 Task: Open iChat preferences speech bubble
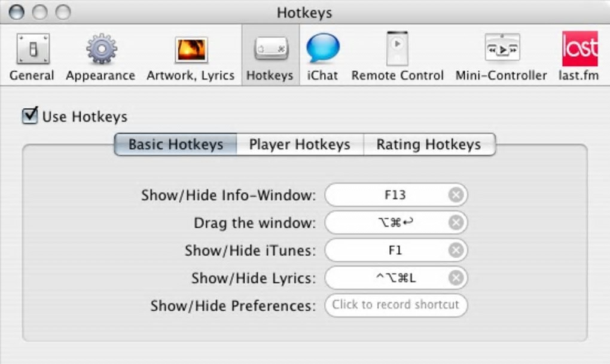click(x=322, y=50)
